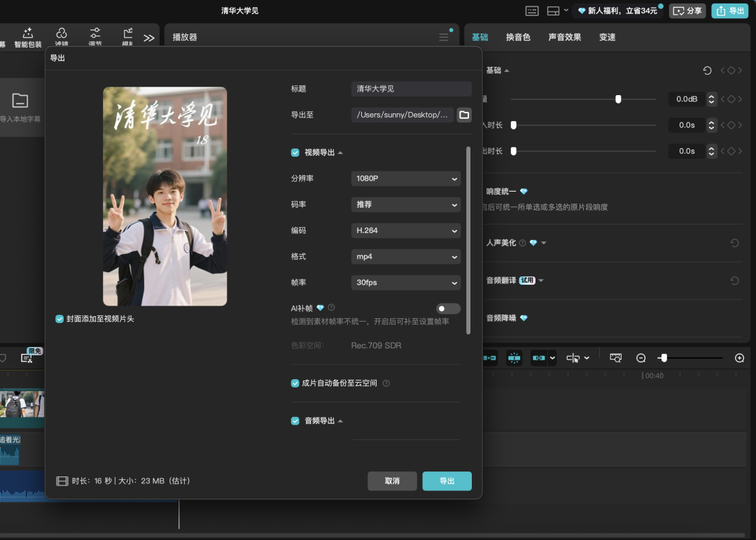Open the layout switcher icon
Image resolution: width=756 pixels, height=540 pixels.
553,10
